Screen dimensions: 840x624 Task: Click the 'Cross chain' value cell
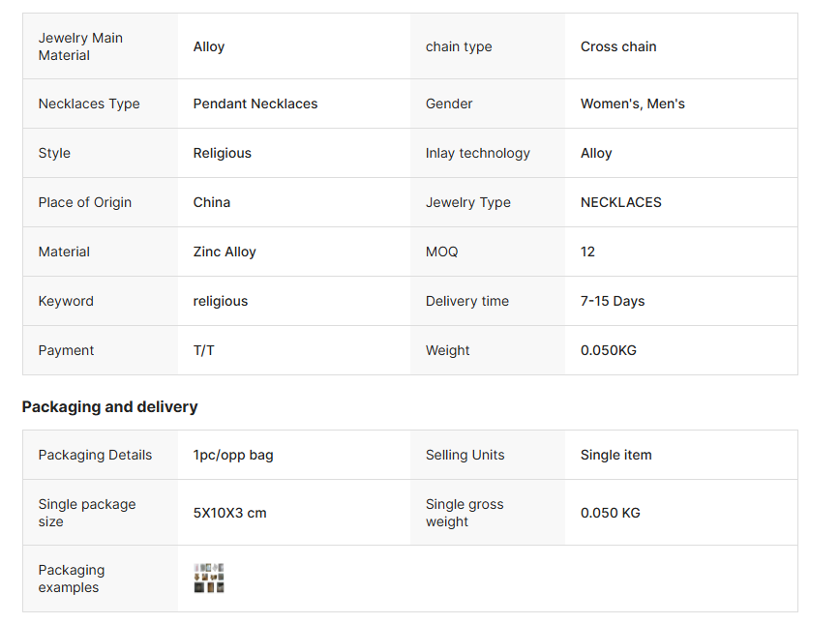click(618, 46)
